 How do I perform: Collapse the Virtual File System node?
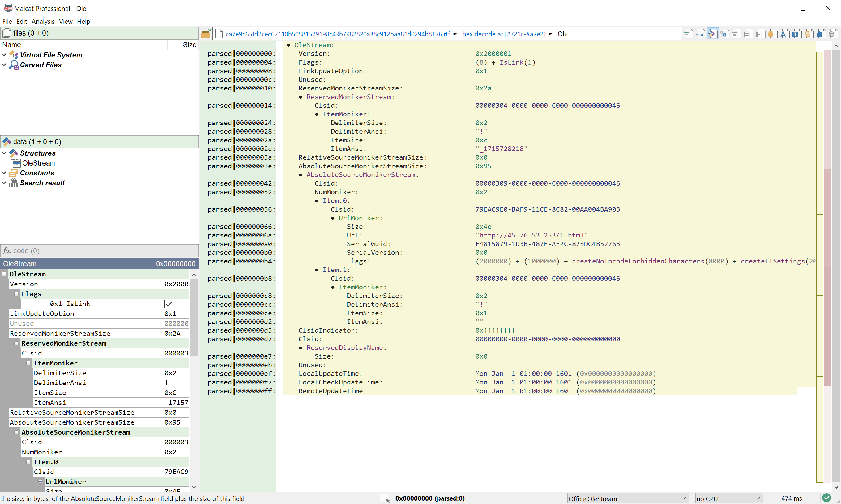tap(4, 55)
